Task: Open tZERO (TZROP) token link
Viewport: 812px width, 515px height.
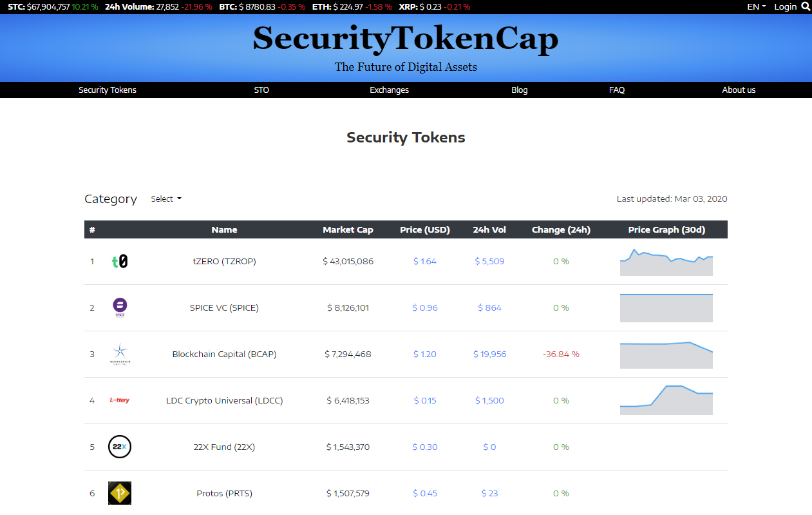Action: coord(224,261)
